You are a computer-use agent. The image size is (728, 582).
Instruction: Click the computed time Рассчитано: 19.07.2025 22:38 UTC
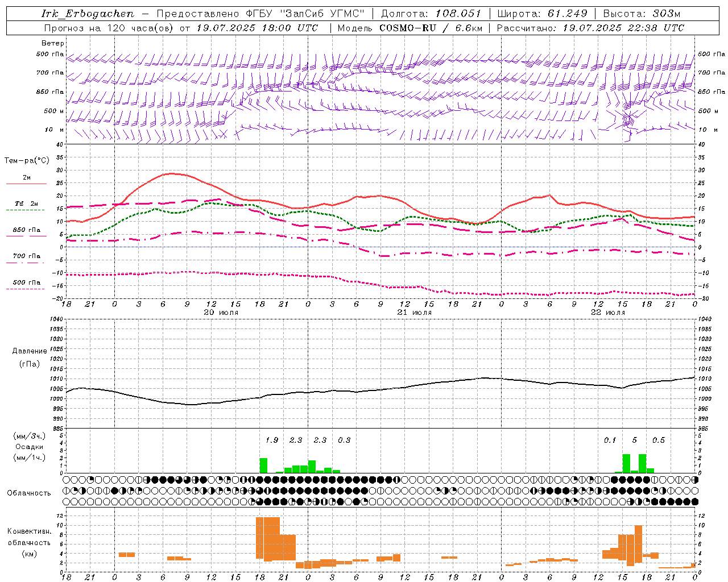[590, 28]
